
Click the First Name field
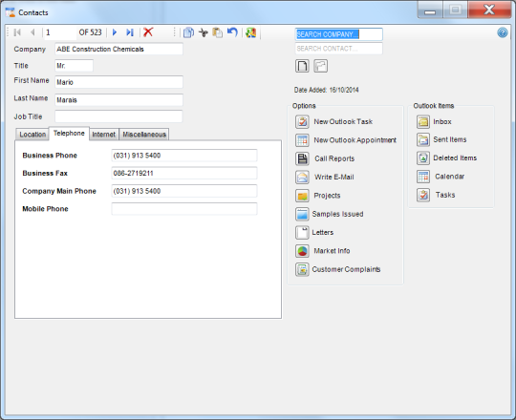(x=118, y=82)
